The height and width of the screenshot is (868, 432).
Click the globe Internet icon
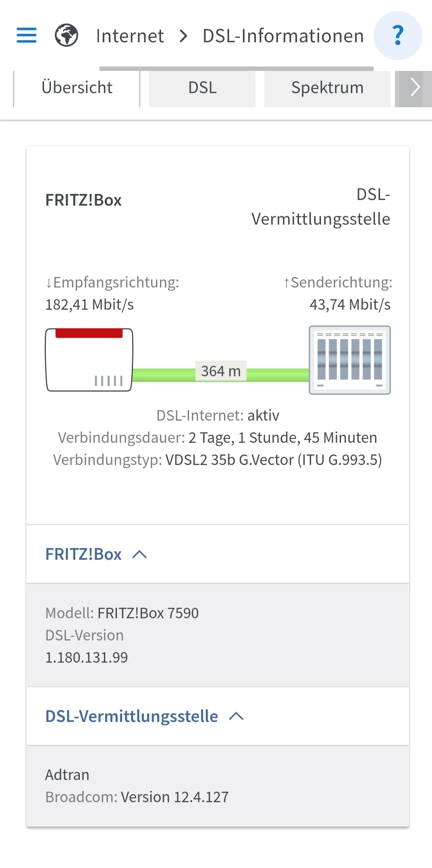(x=66, y=35)
